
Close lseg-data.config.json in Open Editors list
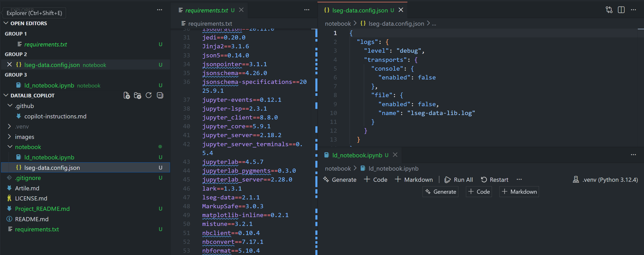(9, 64)
